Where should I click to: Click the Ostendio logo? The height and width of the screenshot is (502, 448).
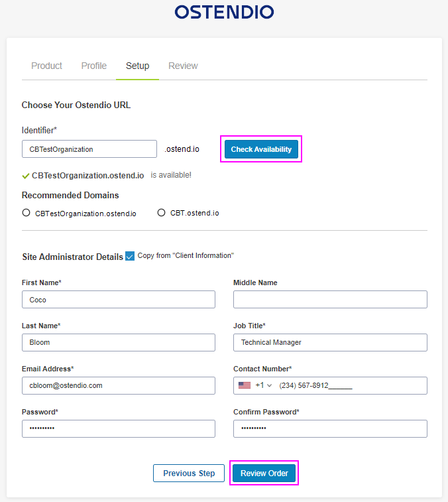pyautogui.click(x=224, y=12)
